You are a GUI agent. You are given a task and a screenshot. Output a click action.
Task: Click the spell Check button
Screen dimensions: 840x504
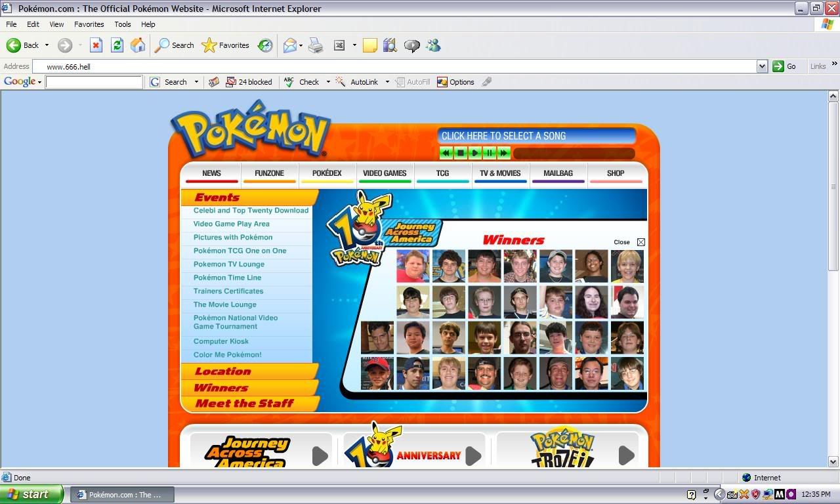click(301, 82)
